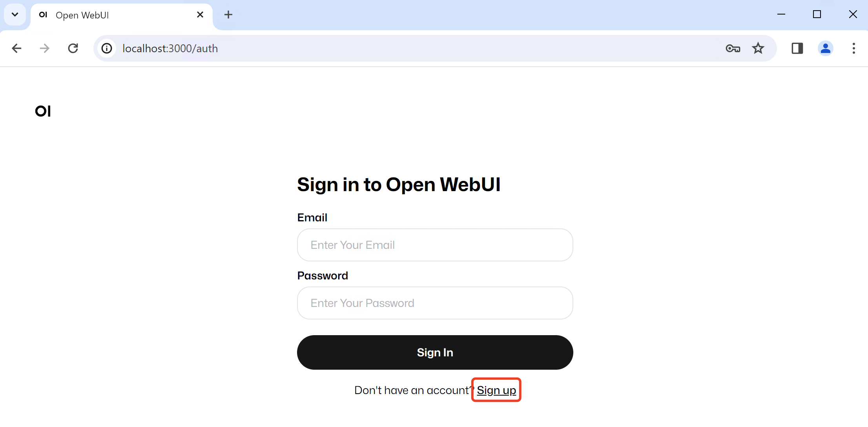Click the browser back navigation arrow
This screenshot has width=868, height=427.
coord(16,49)
